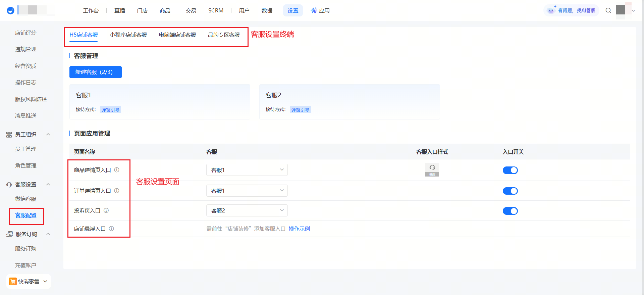Collapse the 服务订购 sidebar group
Screen dimensions: 644x295
point(48,234)
